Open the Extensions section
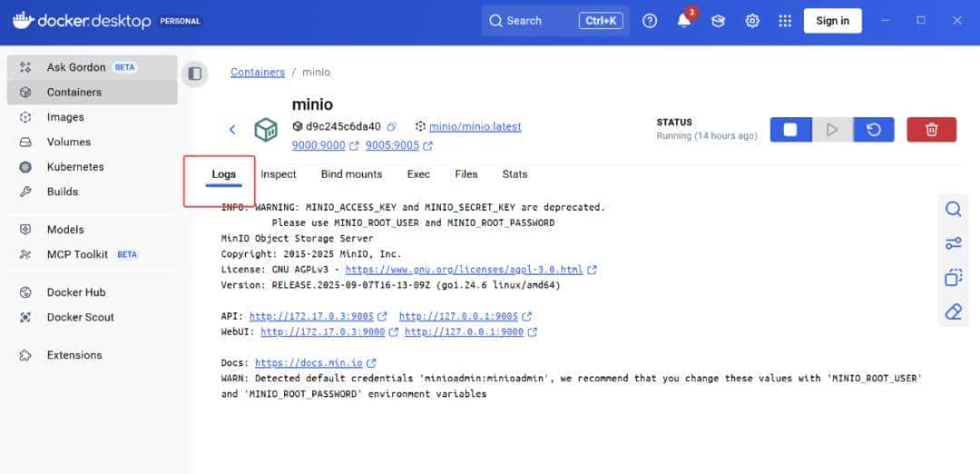This screenshot has width=980, height=474. [92, 354]
